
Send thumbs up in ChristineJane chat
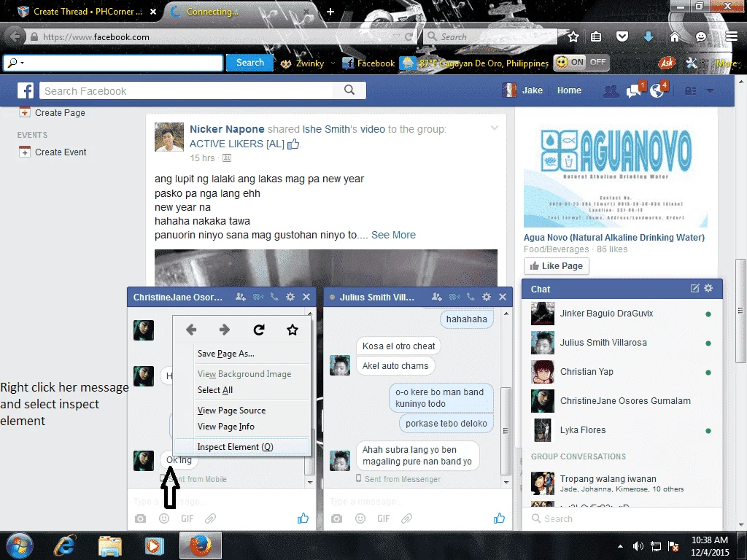pyautogui.click(x=303, y=518)
